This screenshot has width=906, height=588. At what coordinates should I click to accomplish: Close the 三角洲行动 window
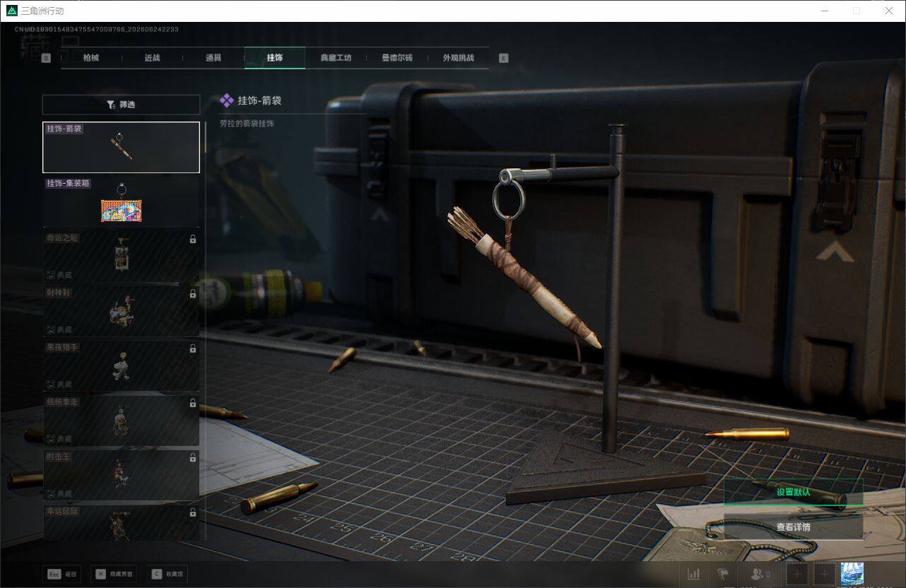point(889,11)
